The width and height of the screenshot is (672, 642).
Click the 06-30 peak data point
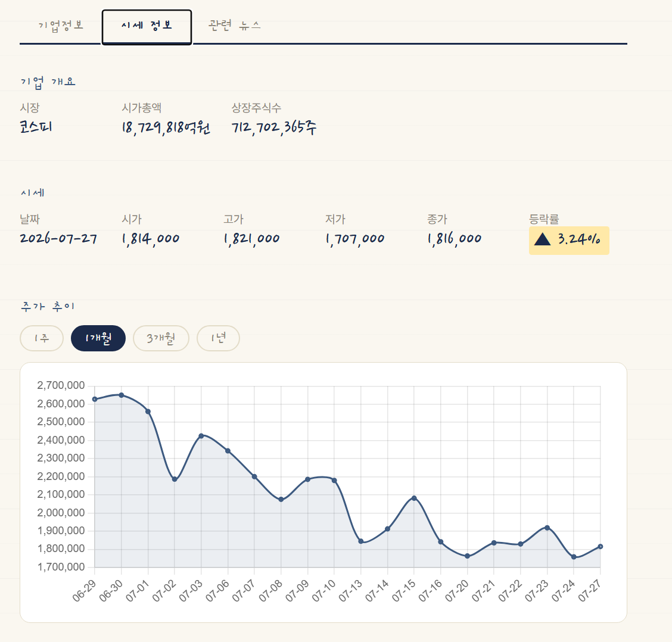tap(122, 395)
